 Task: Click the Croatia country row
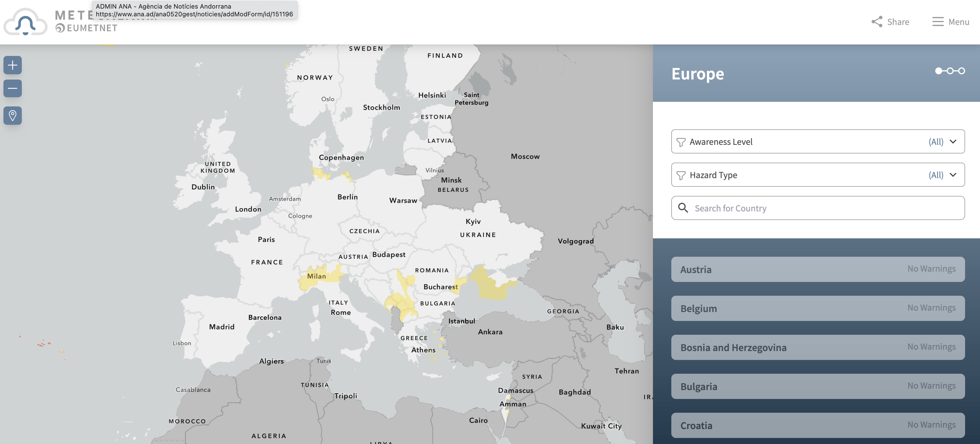point(818,425)
